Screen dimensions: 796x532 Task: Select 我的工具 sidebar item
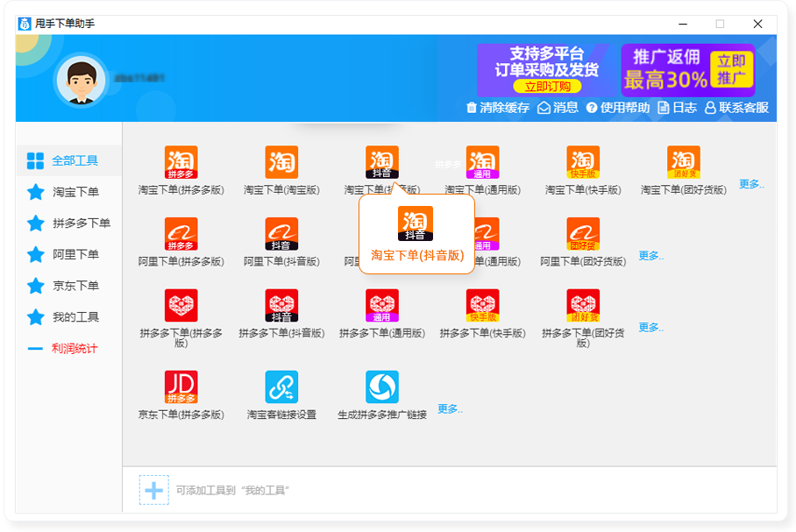click(68, 317)
